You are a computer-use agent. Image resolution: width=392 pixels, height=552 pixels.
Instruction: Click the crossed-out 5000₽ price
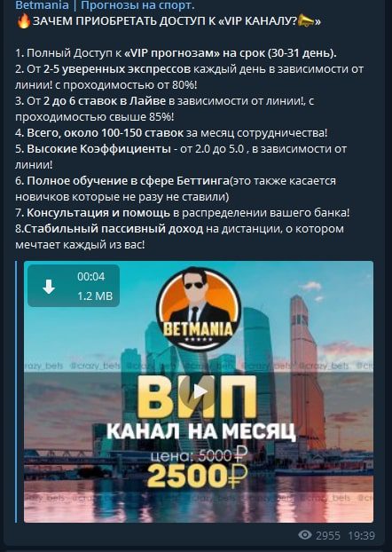pos(223,456)
